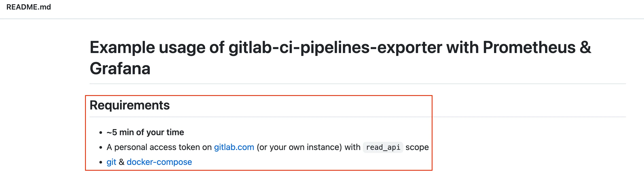This screenshot has height=176, width=644.
Task: Follow the git hyperlink
Action: click(111, 162)
